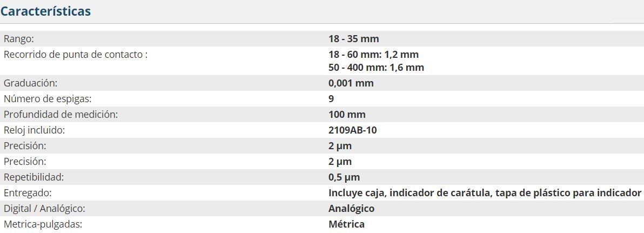Click the Recorrido de punta de contacto label
This screenshot has width=644, height=233.
(76, 55)
